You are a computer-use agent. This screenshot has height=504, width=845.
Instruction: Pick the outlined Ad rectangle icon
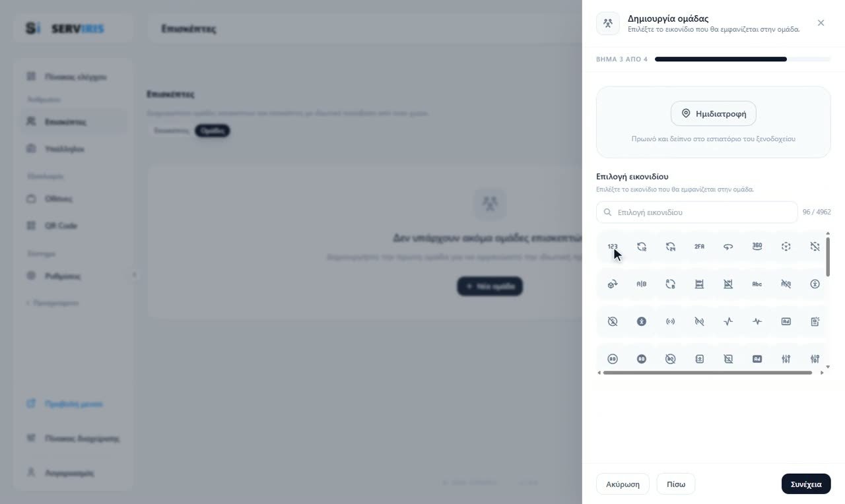(x=786, y=322)
